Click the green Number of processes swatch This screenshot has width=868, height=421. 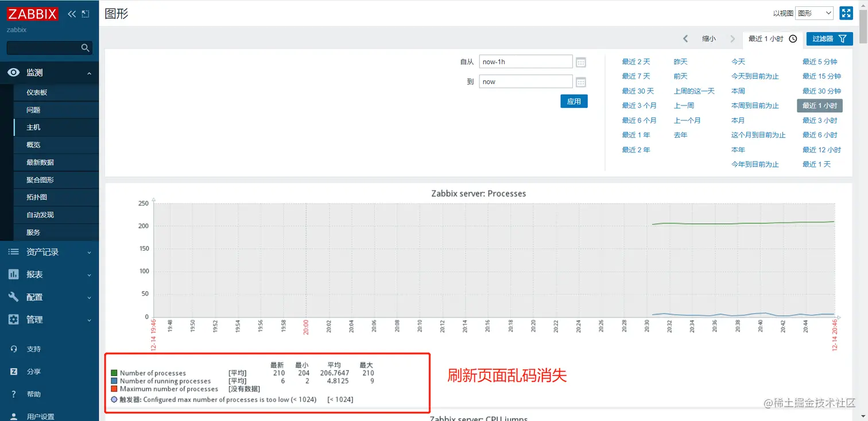[x=114, y=373]
